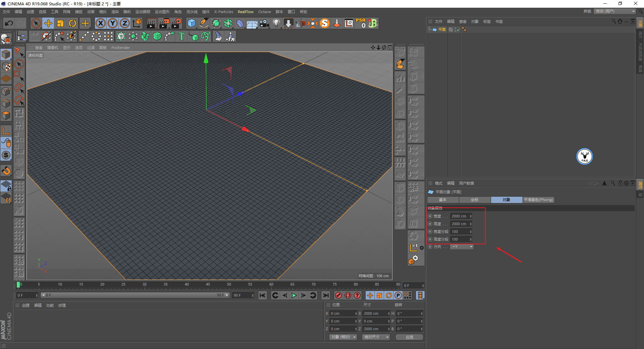644x349 pixels.
Task: Switch to the 平滑着色(Phong) tab
Action: coord(538,200)
